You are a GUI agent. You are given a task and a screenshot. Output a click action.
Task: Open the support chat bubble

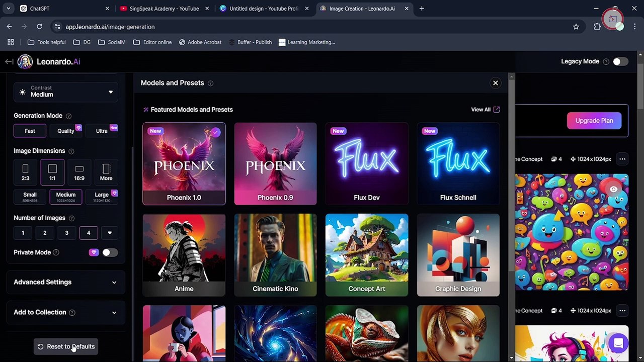click(x=618, y=343)
